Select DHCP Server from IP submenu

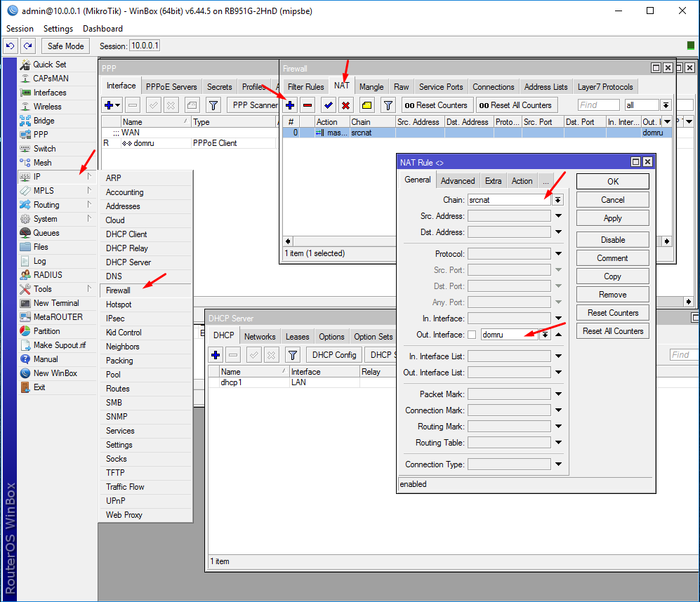click(145, 262)
